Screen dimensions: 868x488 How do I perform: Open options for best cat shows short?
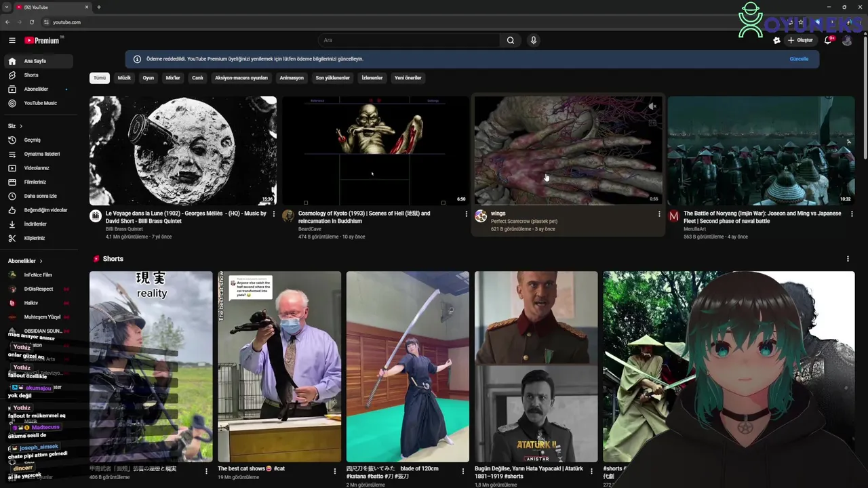(x=334, y=470)
